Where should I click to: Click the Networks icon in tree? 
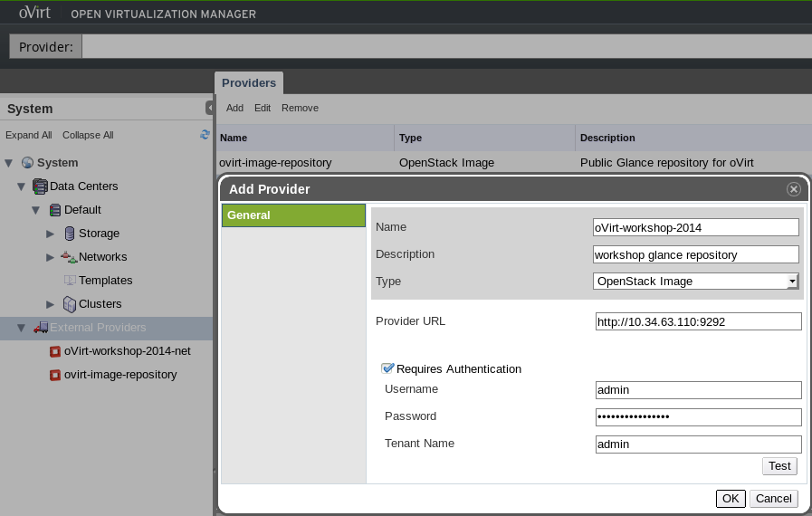point(69,257)
